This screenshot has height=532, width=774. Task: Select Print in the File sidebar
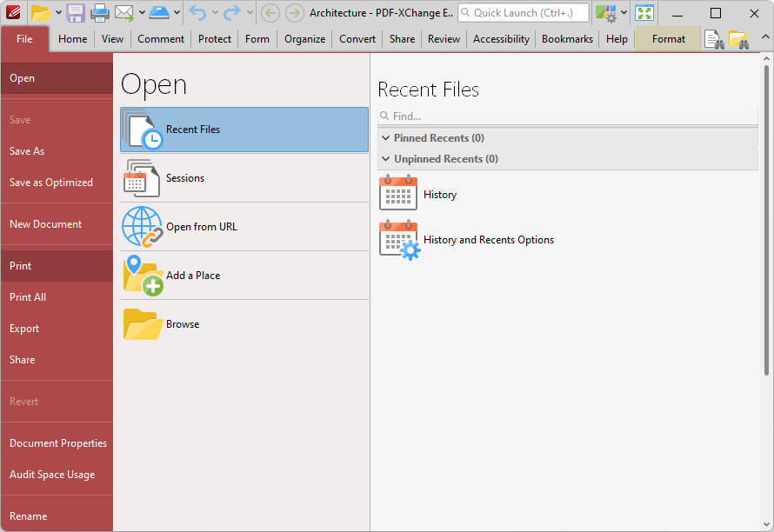coord(57,266)
